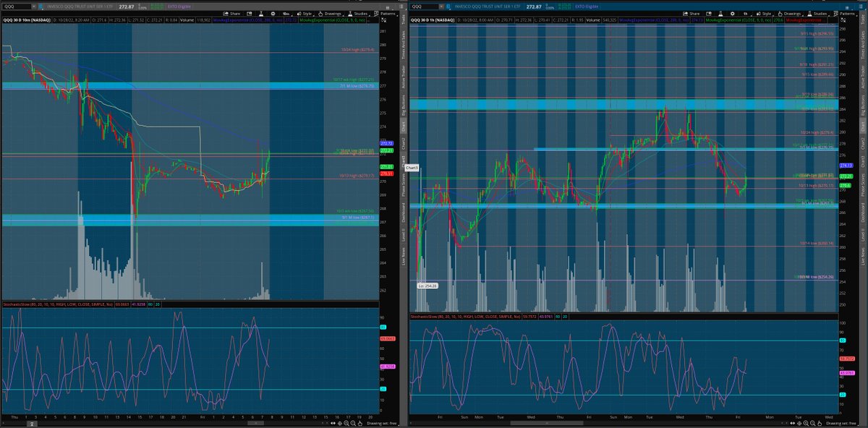Open the Patterns menu on the right chart
The image size is (868, 428).
[x=846, y=14]
